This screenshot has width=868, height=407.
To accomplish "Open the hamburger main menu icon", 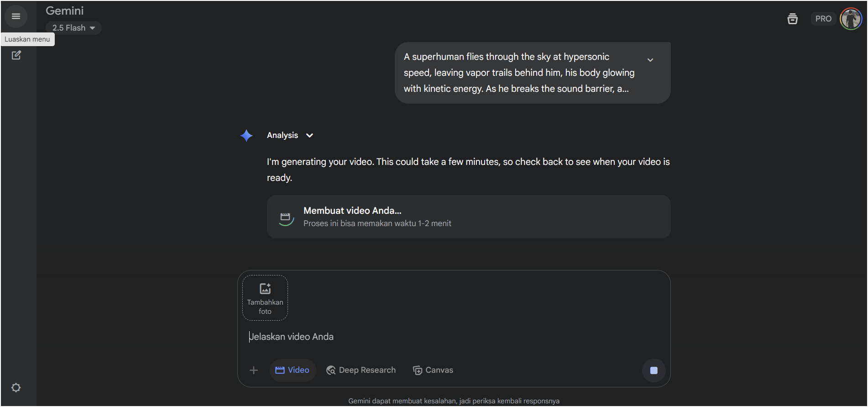I will coord(16,16).
